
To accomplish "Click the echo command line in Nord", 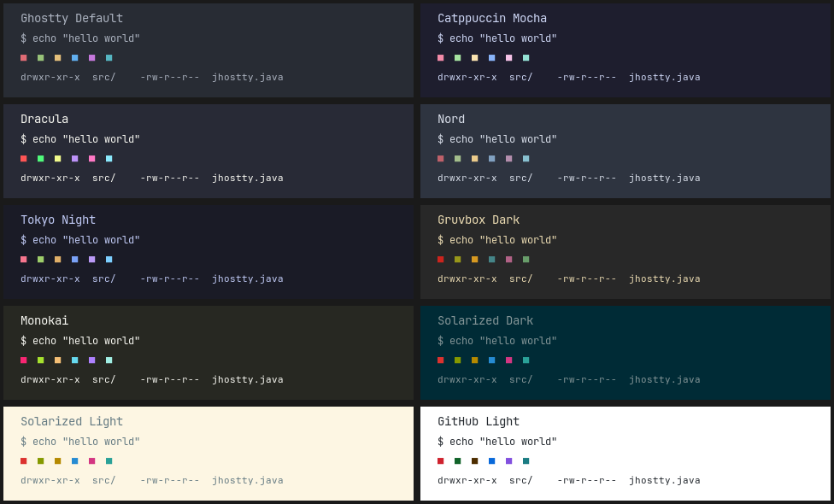I will tap(497, 139).
